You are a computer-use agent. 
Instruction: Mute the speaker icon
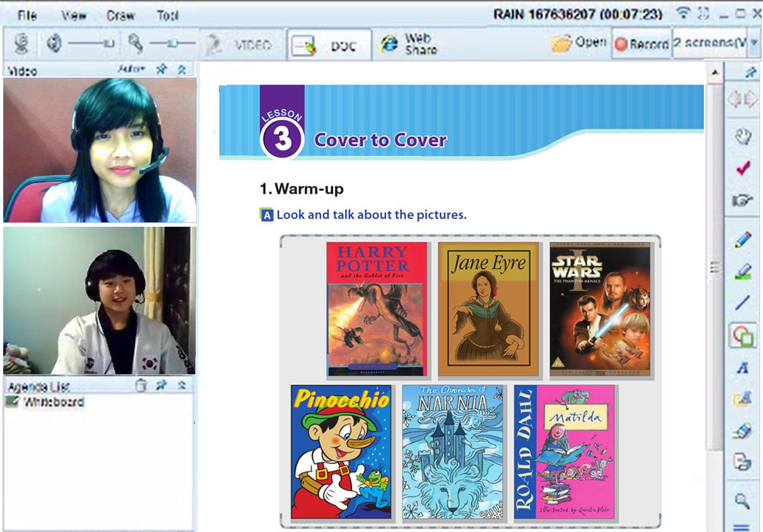(x=54, y=44)
